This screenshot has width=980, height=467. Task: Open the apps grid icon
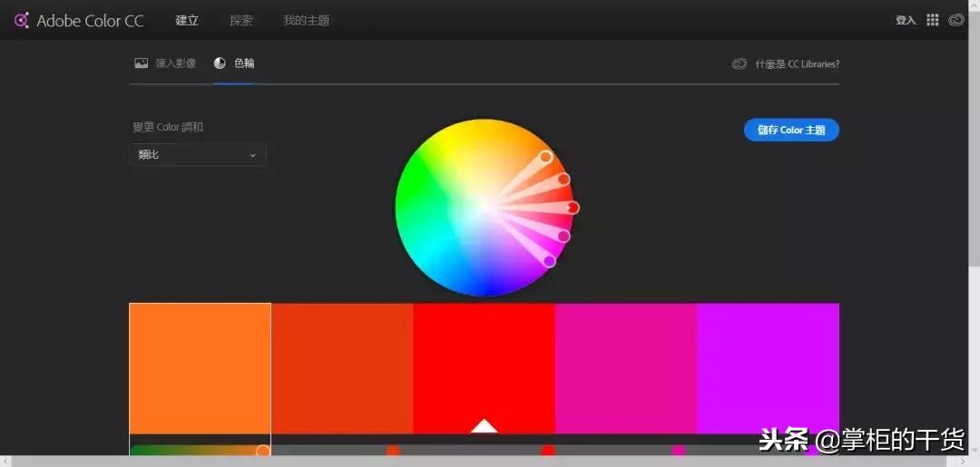933,20
